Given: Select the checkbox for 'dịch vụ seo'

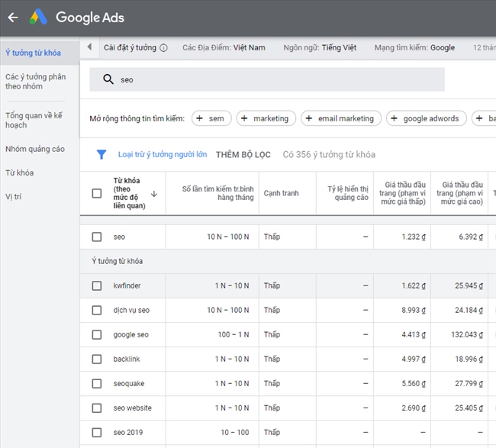Looking at the screenshot, I should pyautogui.click(x=97, y=310).
